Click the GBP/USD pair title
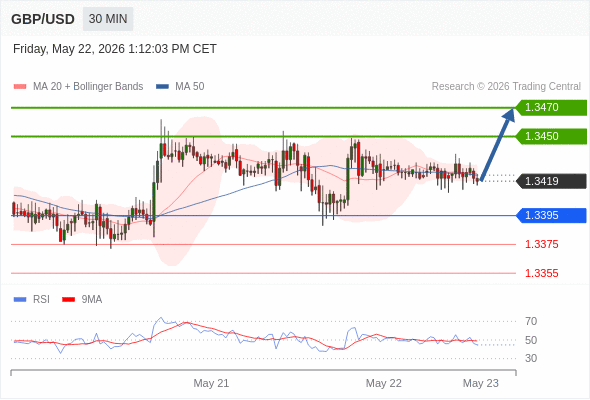 (43, 19)
